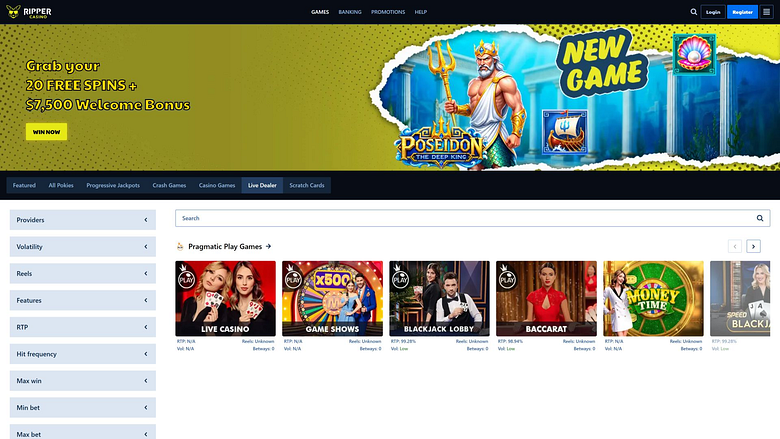Switch to the All Pokies tab
780x439 pixels.
tap(61, 185)
